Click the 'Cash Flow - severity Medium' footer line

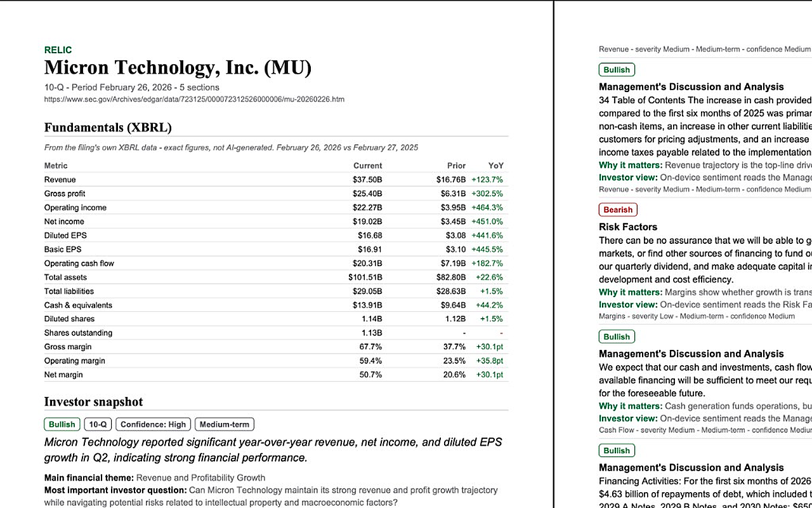point(705,430)
